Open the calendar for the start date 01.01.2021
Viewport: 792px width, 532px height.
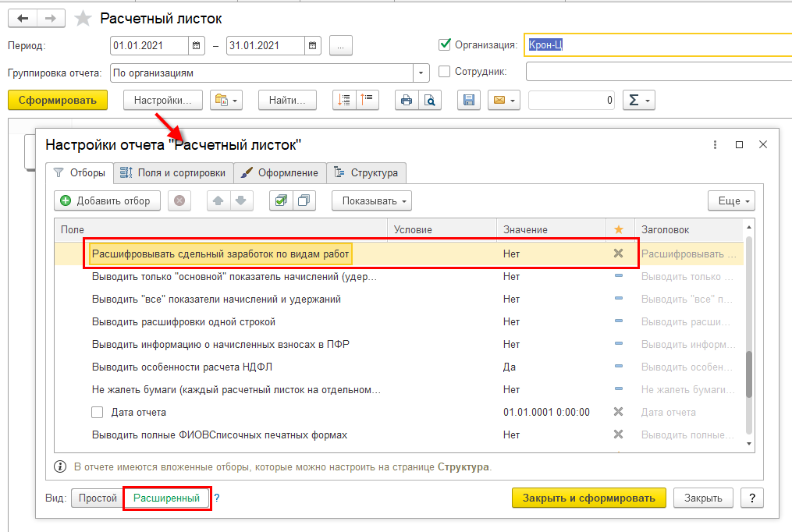coord(197,45)
